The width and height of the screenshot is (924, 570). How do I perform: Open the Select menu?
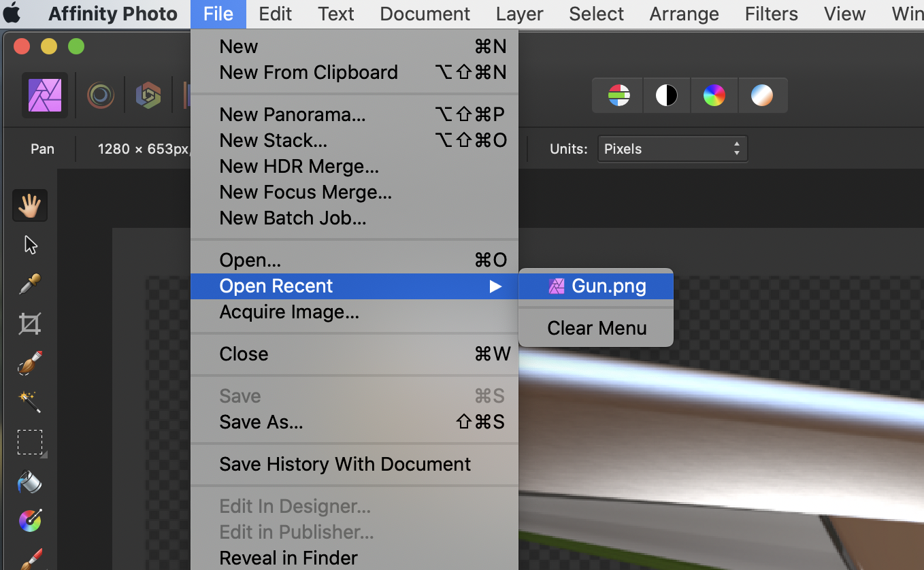[x=596, y=14]
